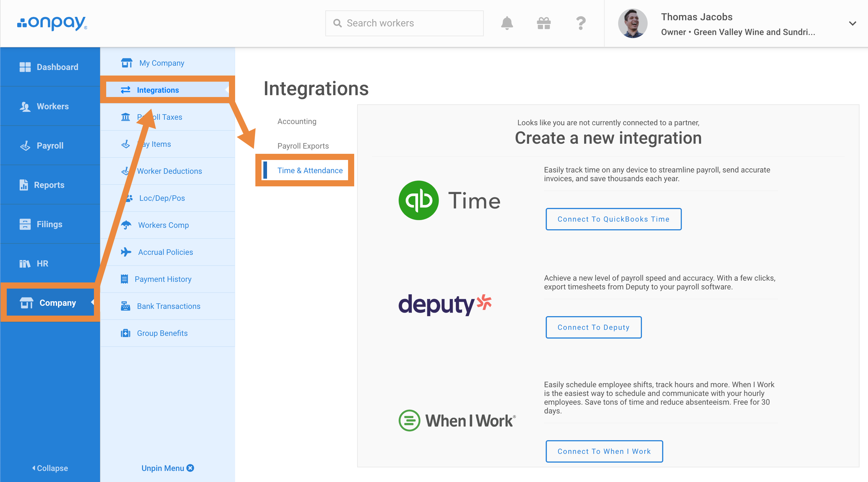Click Thomas Jacobs profile photo
The width and height of the screenshot is (868, 482).
(633, 23)
